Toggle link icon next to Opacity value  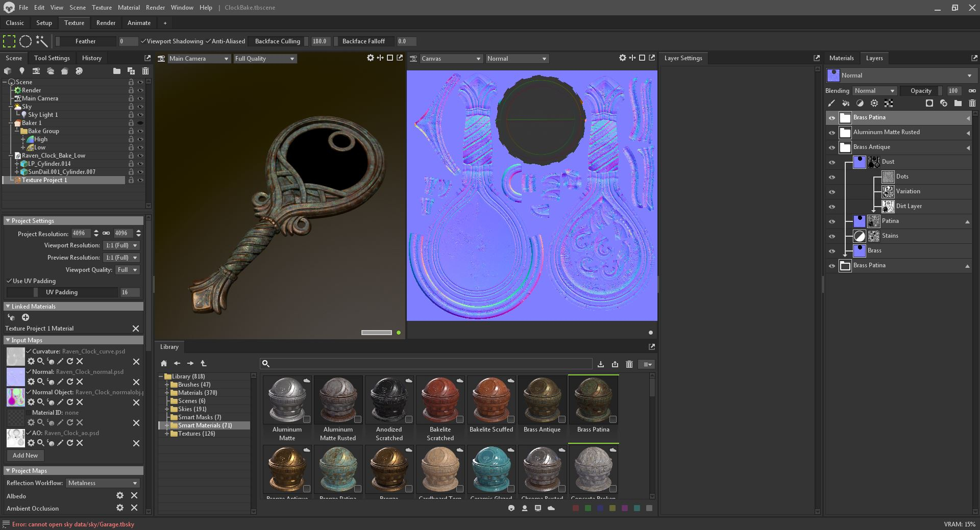(972, 91)
